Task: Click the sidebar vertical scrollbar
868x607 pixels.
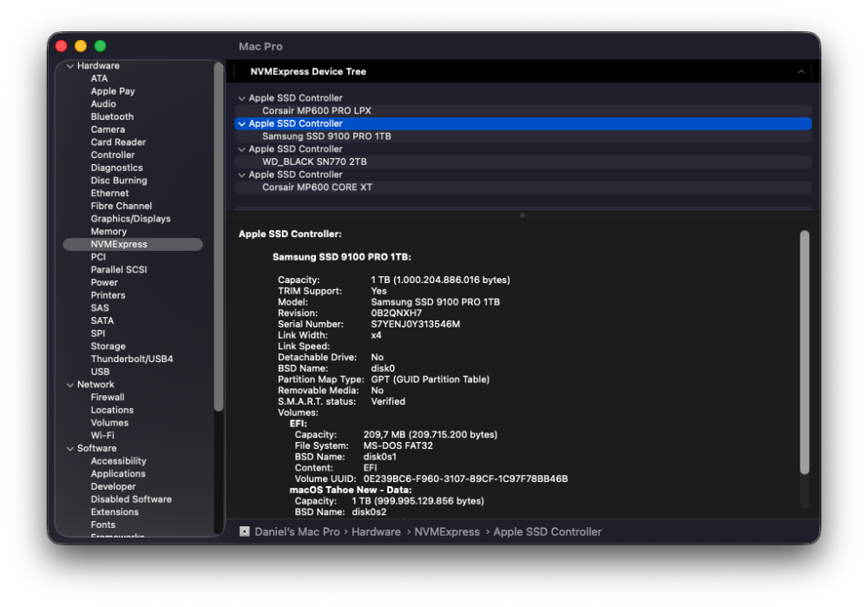Action: (x=219, y=237)
